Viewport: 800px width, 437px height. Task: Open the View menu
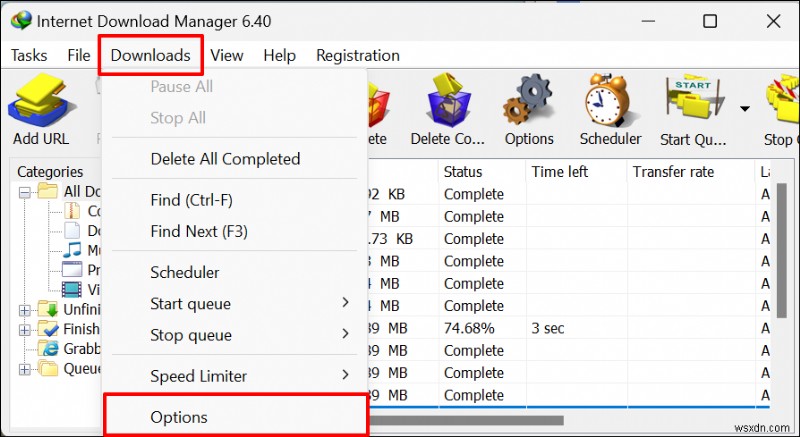[227, 55]
